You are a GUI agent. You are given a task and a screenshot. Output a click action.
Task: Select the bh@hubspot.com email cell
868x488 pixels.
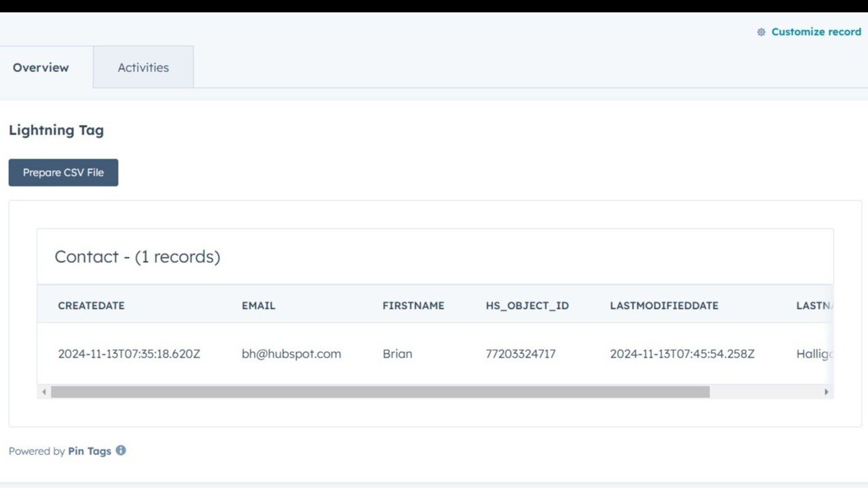pyautogui.click(x=291, y=354)
